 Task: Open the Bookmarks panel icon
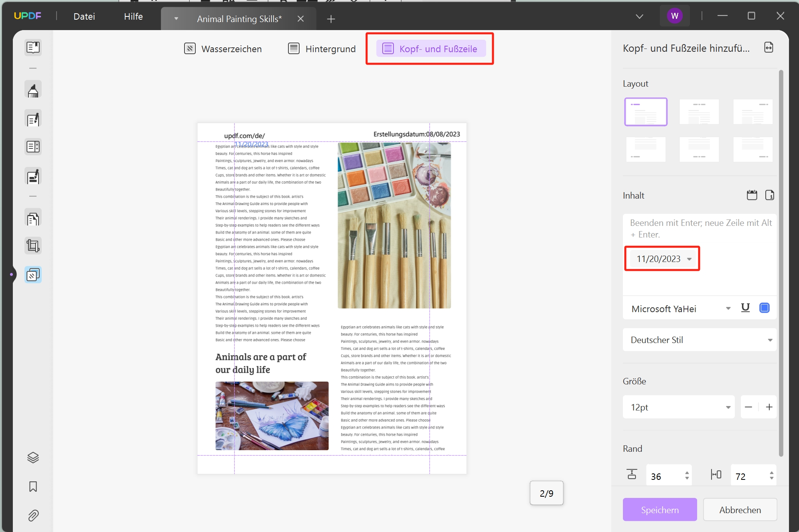click(33, 487)
